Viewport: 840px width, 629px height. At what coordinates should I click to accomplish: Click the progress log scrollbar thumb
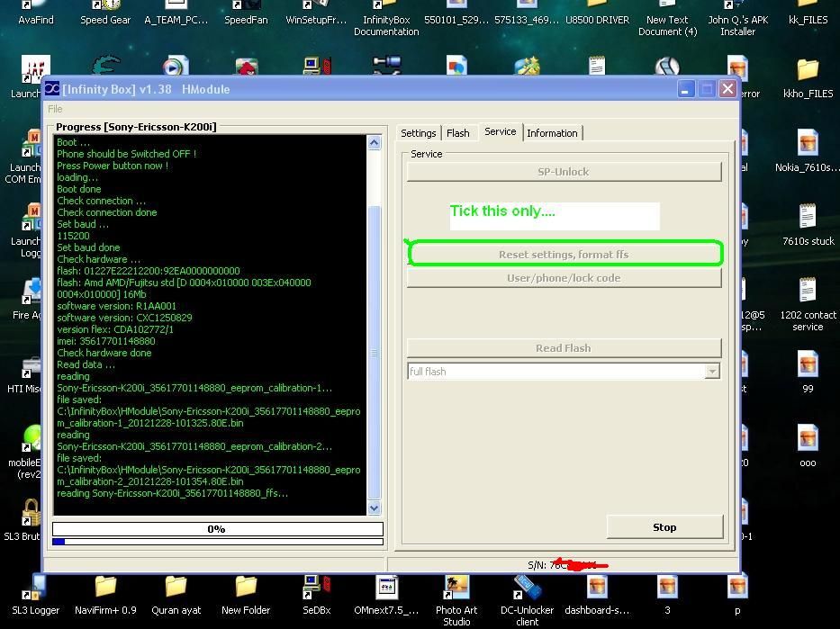coord(374,352)
